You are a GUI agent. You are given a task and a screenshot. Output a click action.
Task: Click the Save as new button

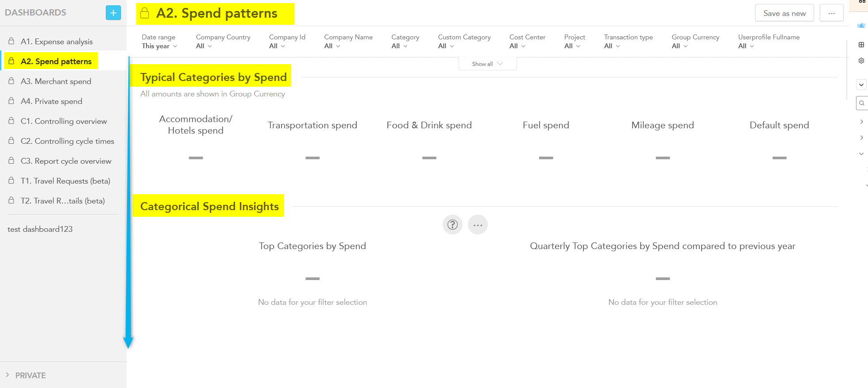pyautogui.click(x=784, y=13)
